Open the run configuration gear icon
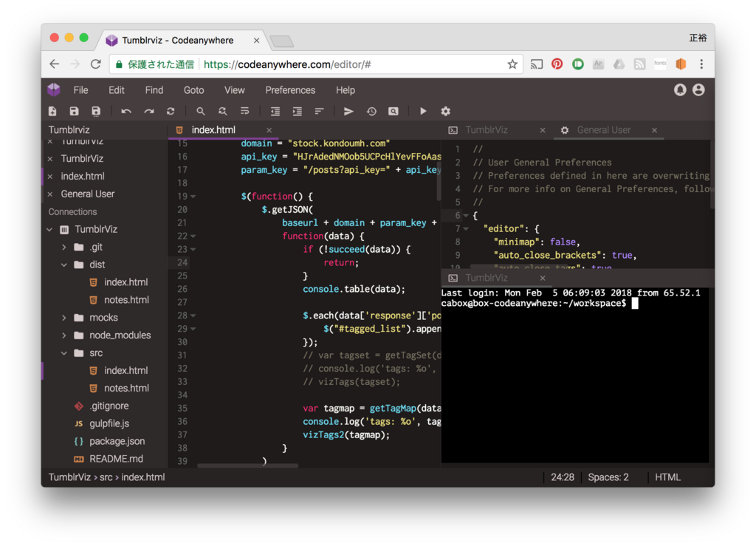Viewport: 756px width, 546px height. point(445,112)
